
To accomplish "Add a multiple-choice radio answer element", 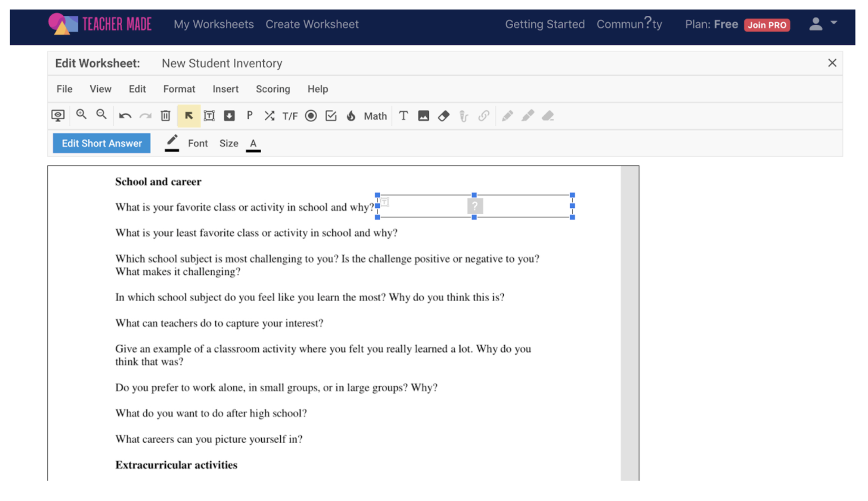I will coord(311,116).
